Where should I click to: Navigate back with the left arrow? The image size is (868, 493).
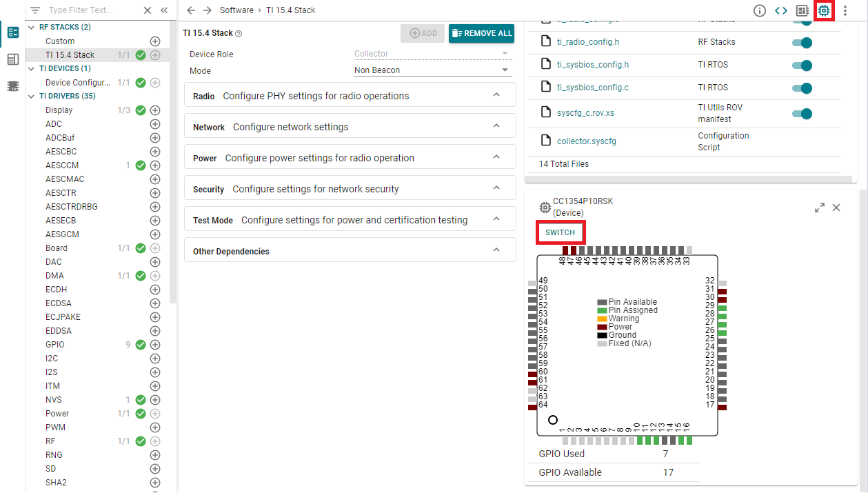191,10
